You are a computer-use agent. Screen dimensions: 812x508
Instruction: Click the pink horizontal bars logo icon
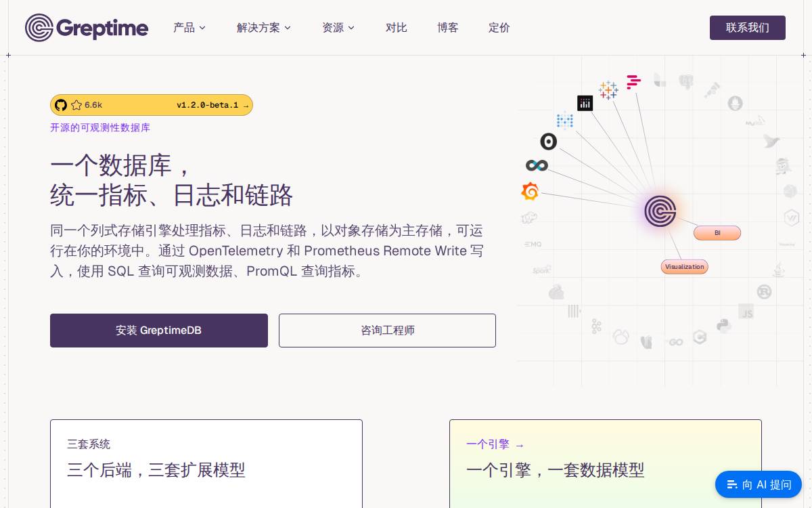coord(633,82)
